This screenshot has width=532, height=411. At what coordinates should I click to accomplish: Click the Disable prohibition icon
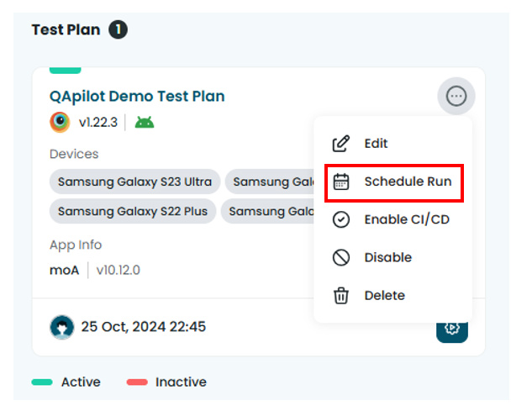[340, 257]
